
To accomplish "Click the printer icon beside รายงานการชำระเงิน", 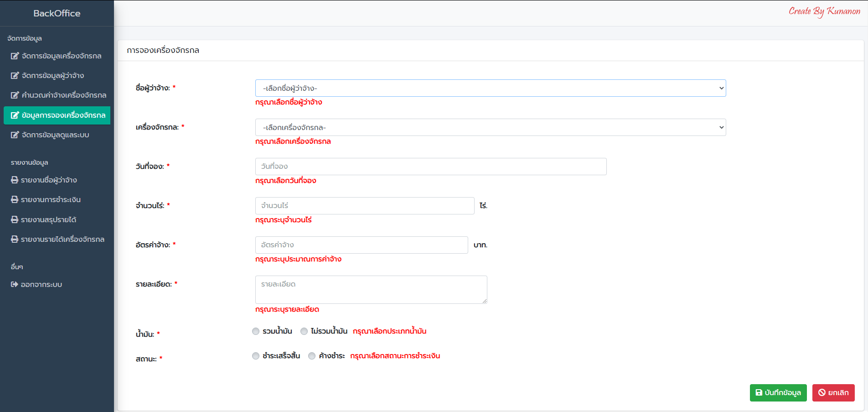I will click(x=15, y=200).
